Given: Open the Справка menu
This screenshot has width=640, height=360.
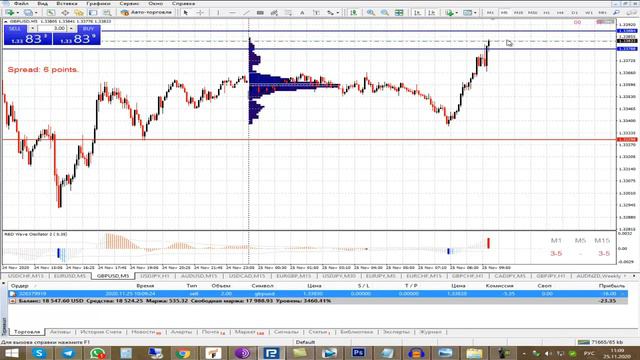Looking at the screenshot, I should [x=183, y=3].
